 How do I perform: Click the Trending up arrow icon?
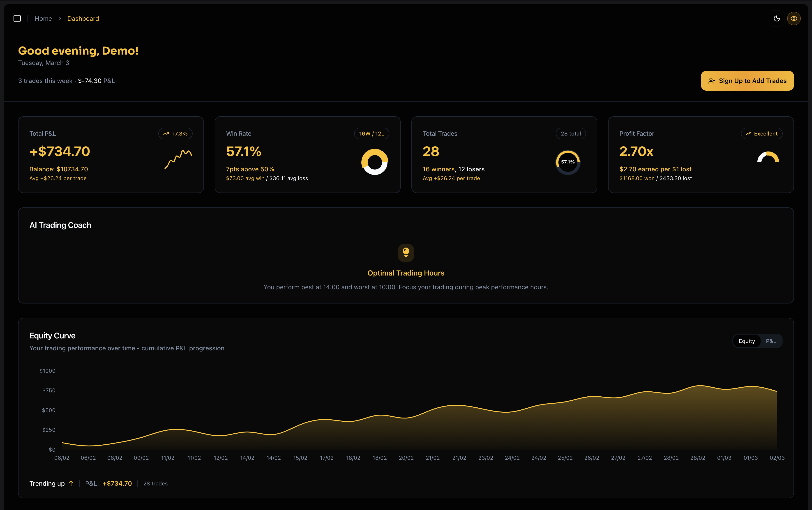tap(71, 483)
